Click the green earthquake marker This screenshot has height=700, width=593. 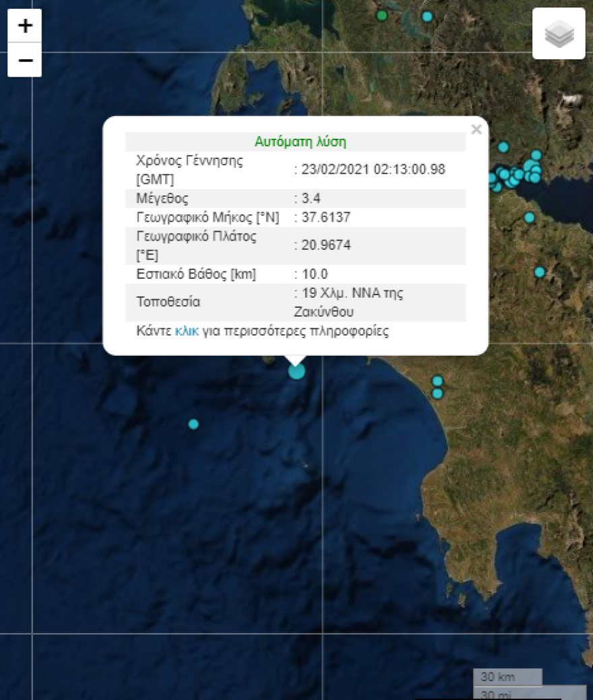tap(382, 15)
